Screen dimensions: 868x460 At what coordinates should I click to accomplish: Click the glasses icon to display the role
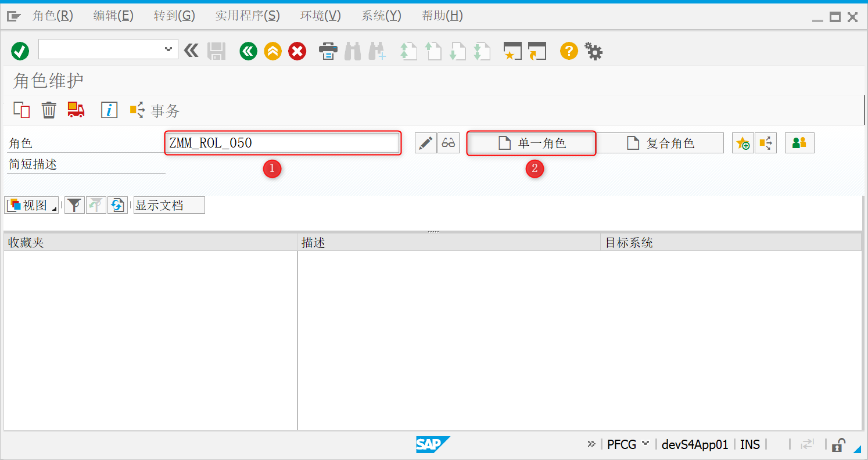(448, 142)
